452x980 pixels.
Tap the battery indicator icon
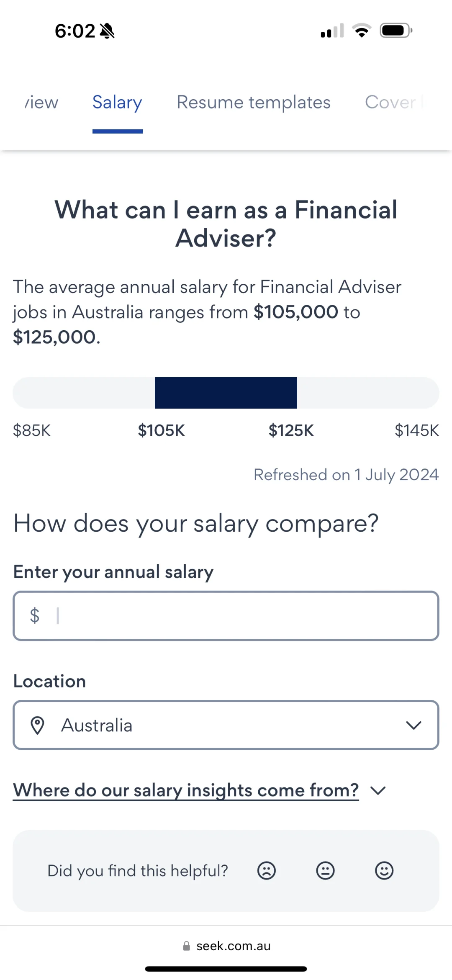[396, 31]
